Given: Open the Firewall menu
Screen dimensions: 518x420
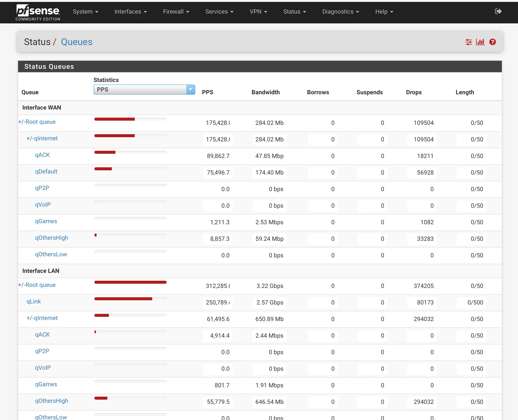Looking at the screenshot, I should (176, 12).
